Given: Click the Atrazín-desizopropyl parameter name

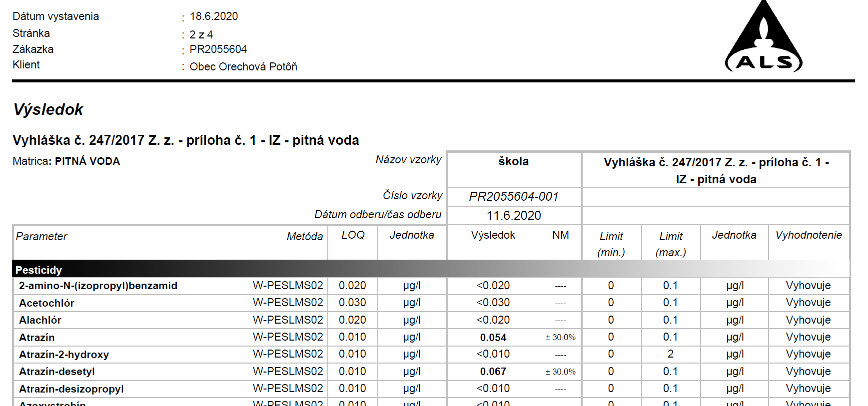Looking at the screenshot, I should coord(71,389).
